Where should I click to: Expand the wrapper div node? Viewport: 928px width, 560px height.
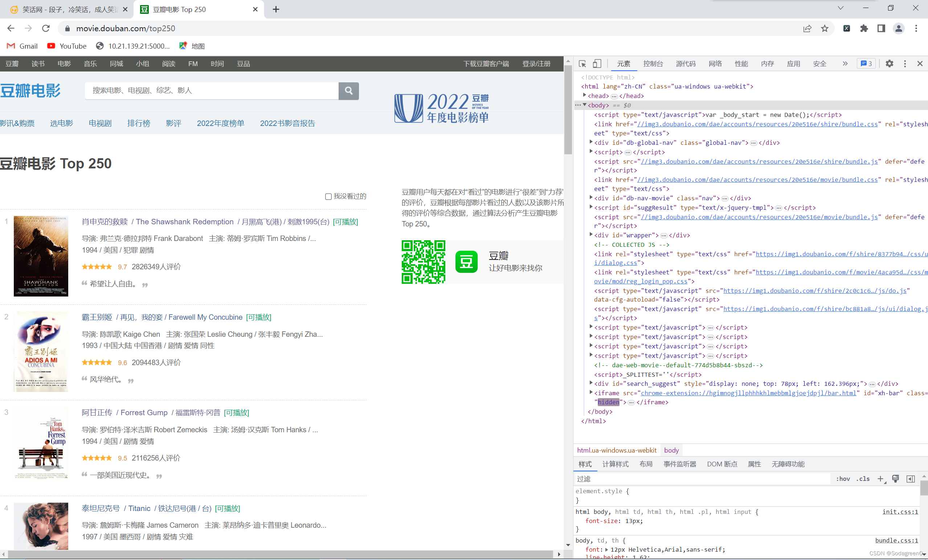click(591, 234)
